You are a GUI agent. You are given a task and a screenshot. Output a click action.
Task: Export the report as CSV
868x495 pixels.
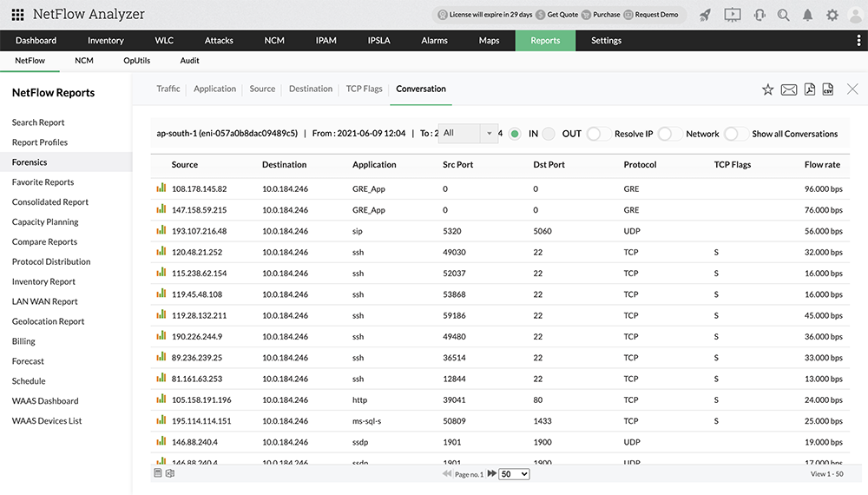coord(828,89)
